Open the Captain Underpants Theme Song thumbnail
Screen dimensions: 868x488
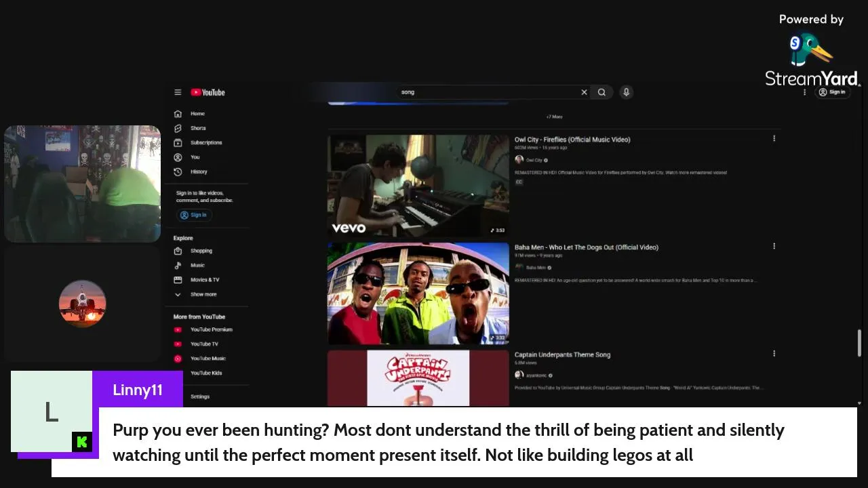pyautogui.click(x=418, y=378)
